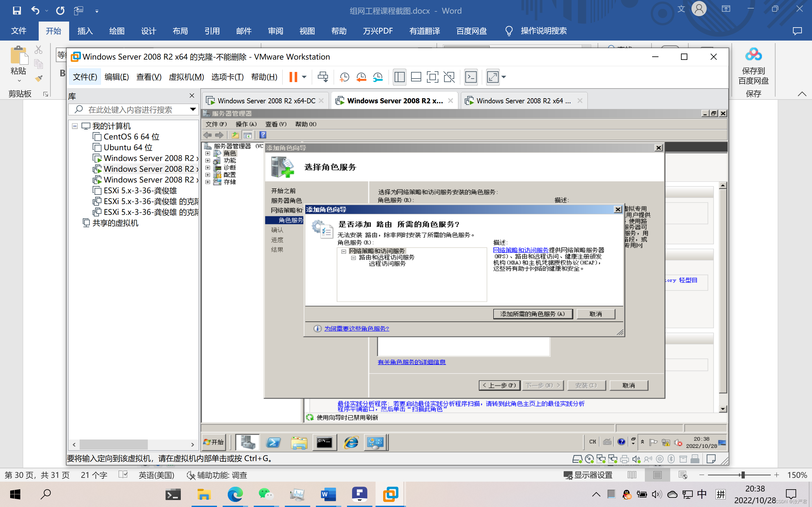Screen dimensions: 812x507
Task: Click the take snapshot clock icon
Action: 344,77
